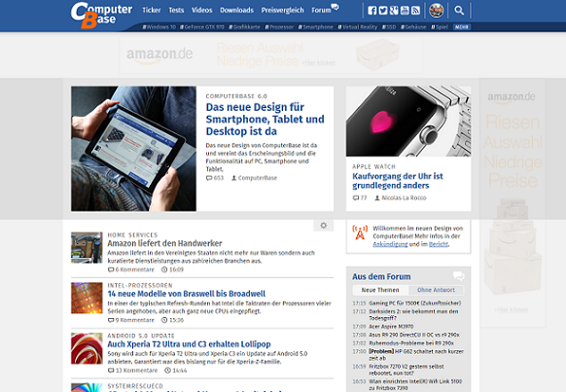566x392 pixels.
Task: Click comment icon with 77 count
Action: [356, 197]
